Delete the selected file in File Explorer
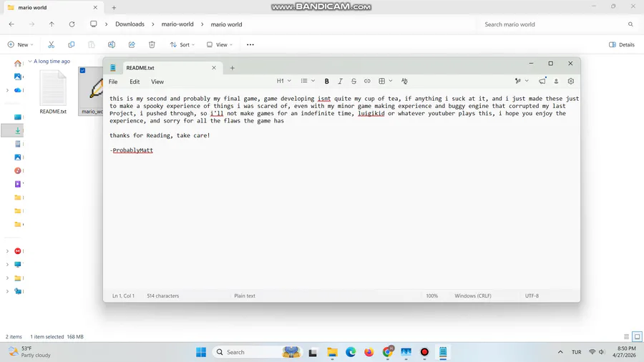Image resolution: width=644 pixels, height=362 pixels. point(152,45)
